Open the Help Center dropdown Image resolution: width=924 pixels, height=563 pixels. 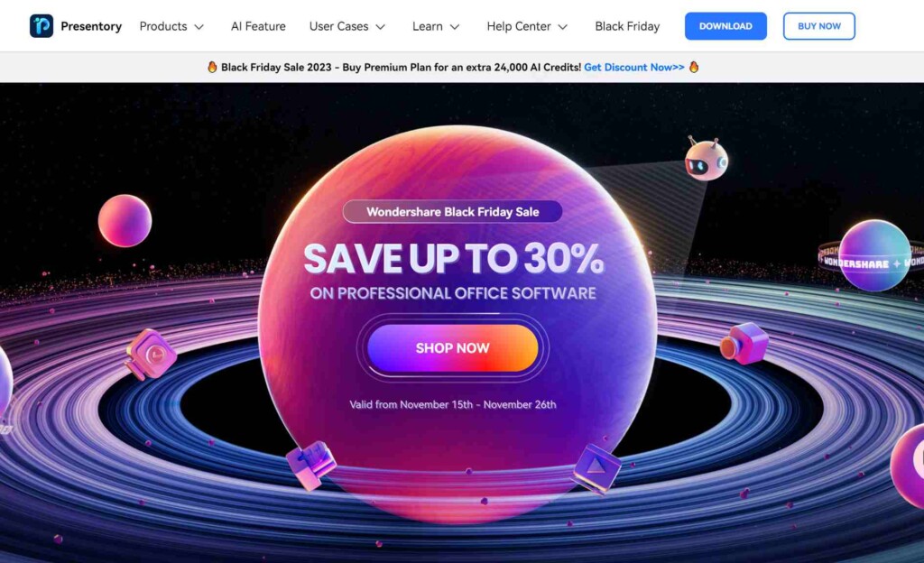[x=527, y=26]
